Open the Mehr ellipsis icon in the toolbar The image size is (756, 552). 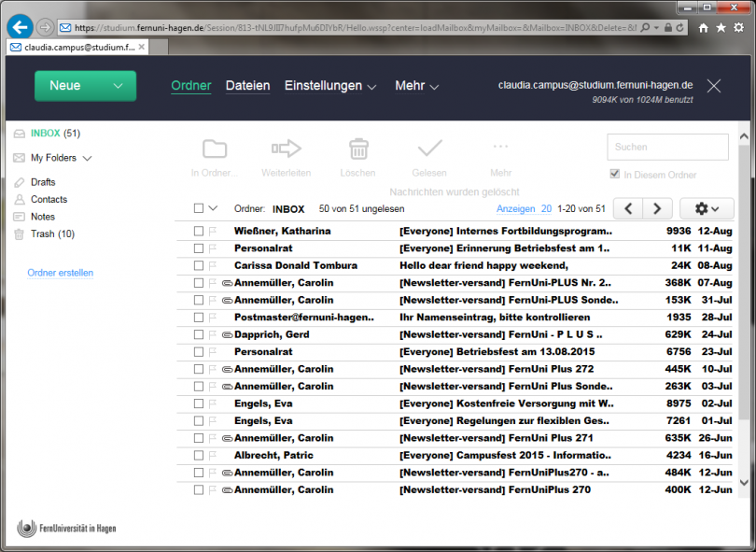click(500, 149)
